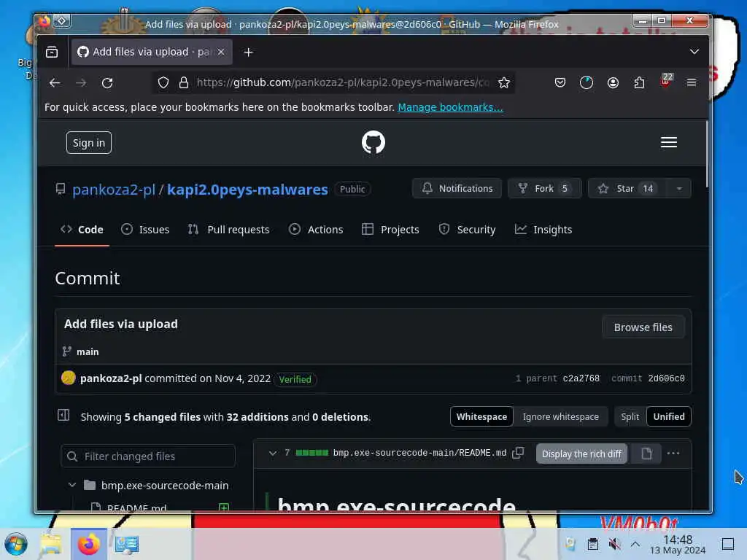747x560 pixels.
Task: Open the Actions tab
Action: (316, 230)
